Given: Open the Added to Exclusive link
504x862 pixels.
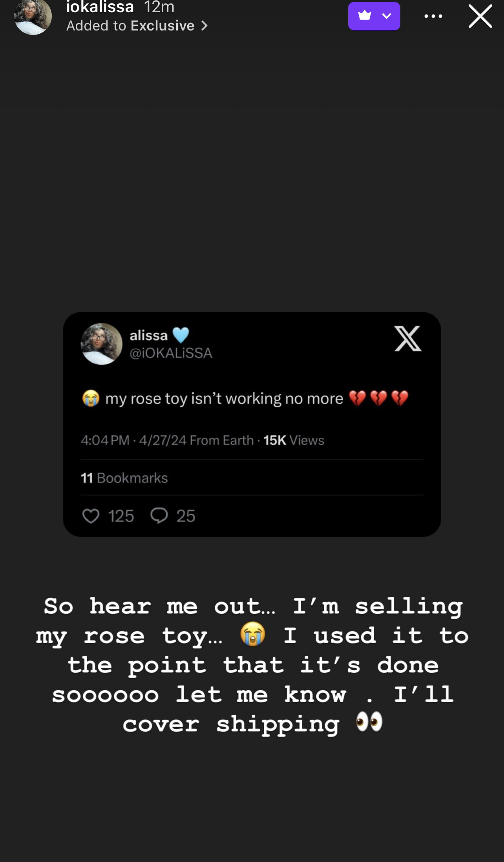Looking at the screenshot, I should [x=131, y=26].
